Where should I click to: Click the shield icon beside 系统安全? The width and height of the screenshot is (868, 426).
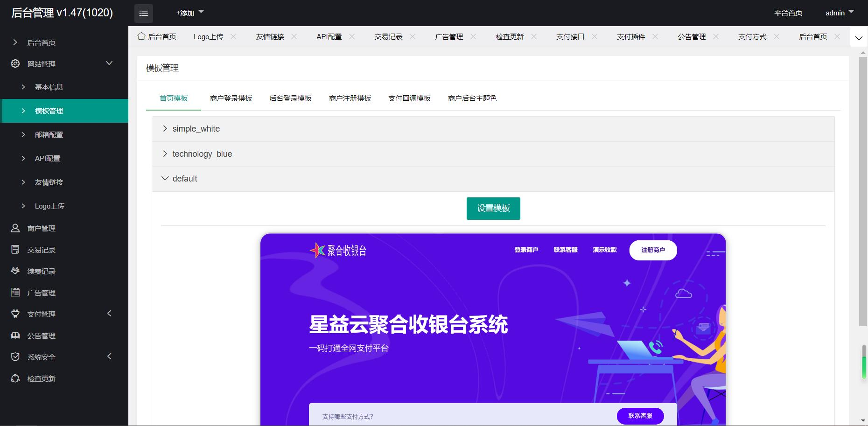15,357
